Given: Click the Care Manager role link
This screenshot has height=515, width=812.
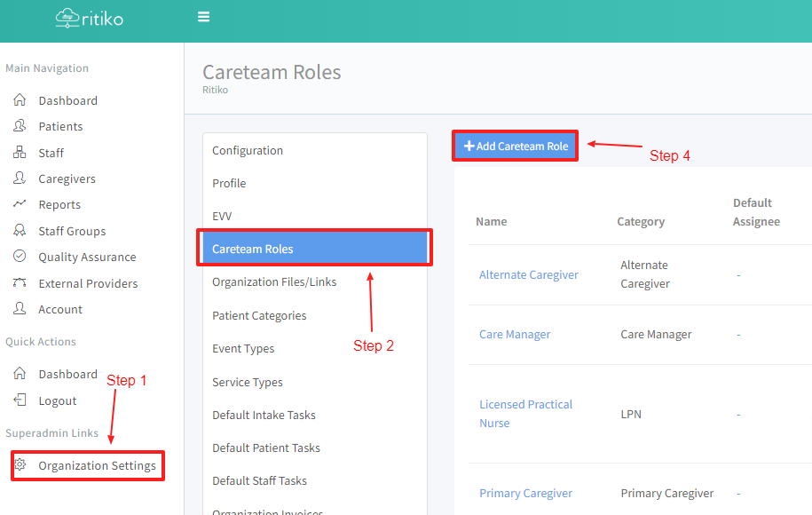Looking at the screenshot, I should pos(515,334).
